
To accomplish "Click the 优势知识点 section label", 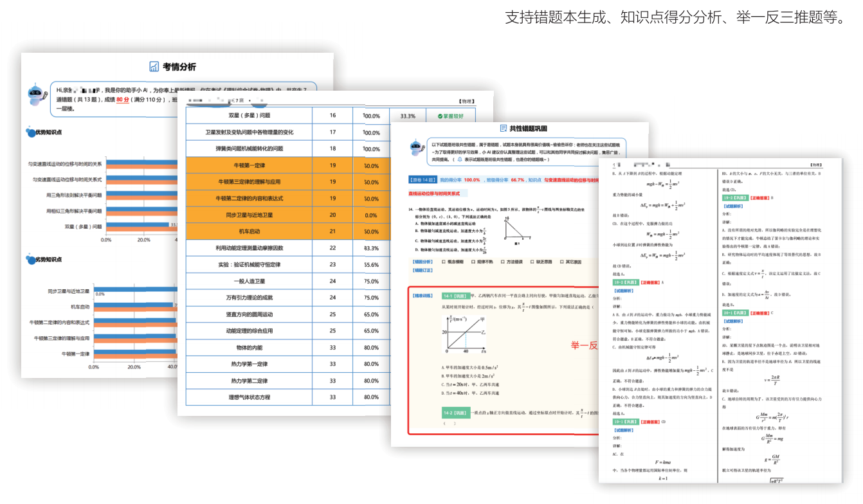I will point(49,132).
